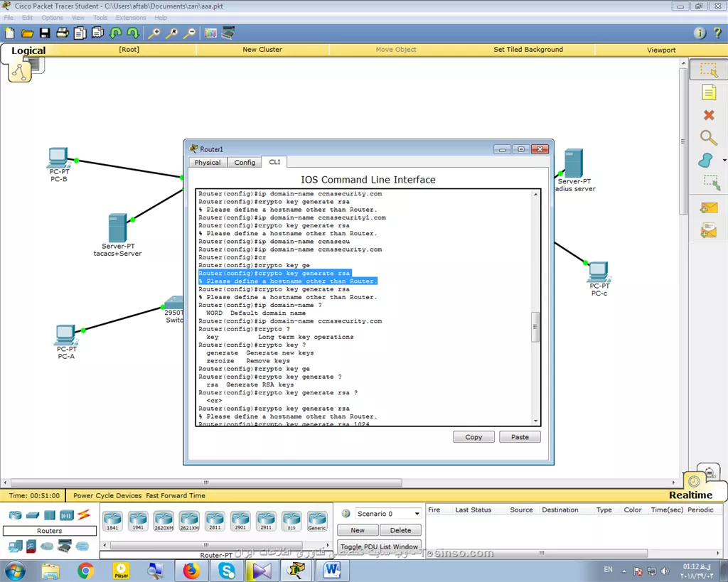This screenshot has height=582, width=728.
Task: Click Toggle PDU List Window button
Action: click(380, 546)
